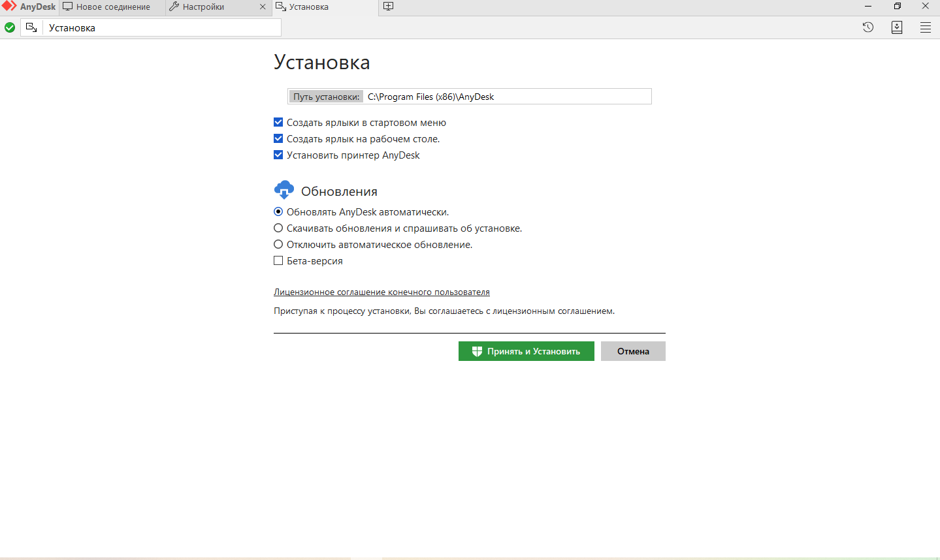Switch to the Новое соединение tab
Image resolution: width=940 pixels, height=560 pixels.
tap(112, 7)
